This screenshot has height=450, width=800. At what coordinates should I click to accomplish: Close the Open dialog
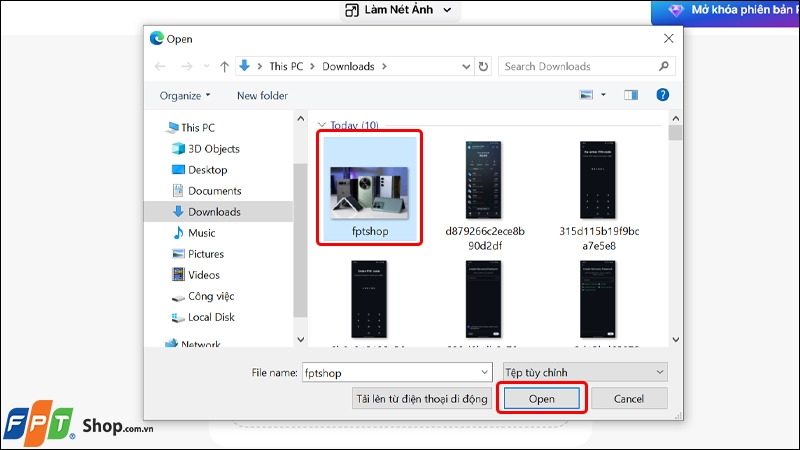click(668, 39)
